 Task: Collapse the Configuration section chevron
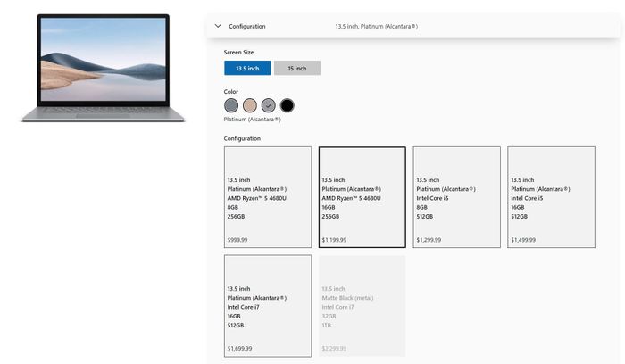click(218, 26)
